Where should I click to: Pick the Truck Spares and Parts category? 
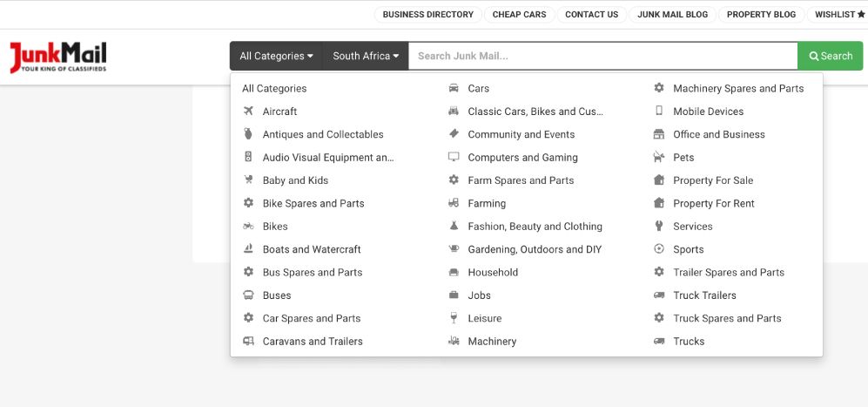point(727,318)
